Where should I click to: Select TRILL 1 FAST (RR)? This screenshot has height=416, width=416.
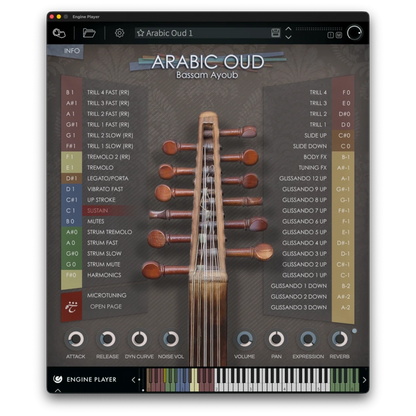108,124
